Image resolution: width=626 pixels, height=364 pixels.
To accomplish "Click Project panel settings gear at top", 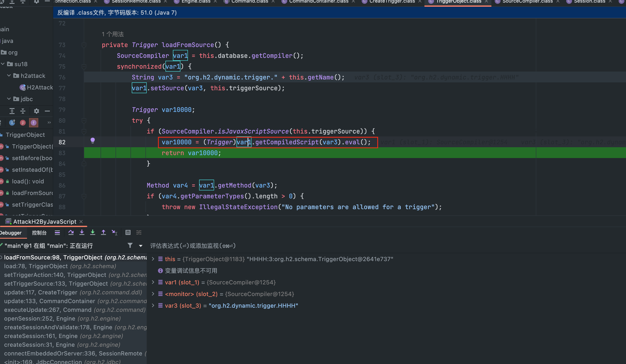I will click(x=36, y=2).
